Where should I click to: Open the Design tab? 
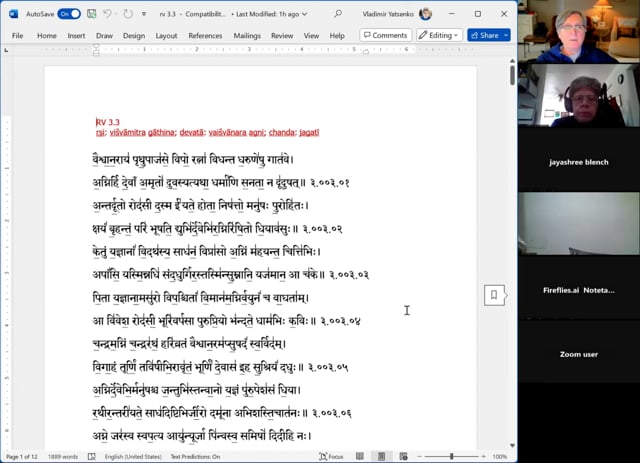tap(134, 36)
